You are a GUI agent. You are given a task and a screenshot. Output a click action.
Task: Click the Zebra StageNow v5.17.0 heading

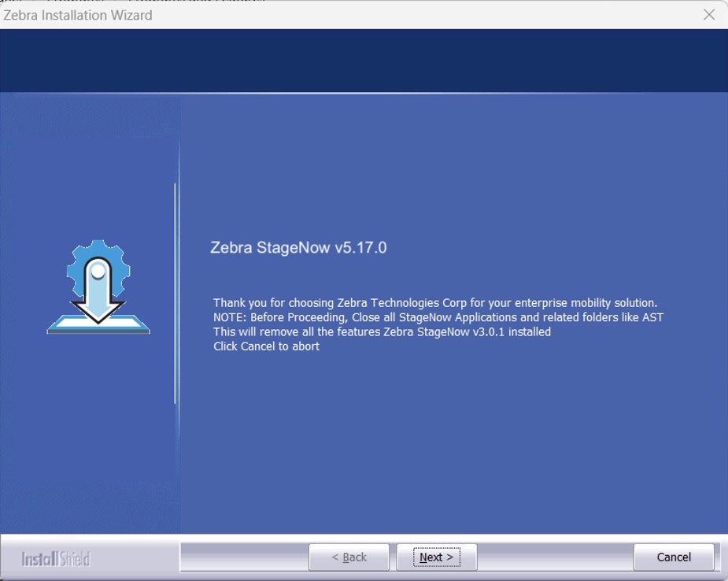pos(298,247)
